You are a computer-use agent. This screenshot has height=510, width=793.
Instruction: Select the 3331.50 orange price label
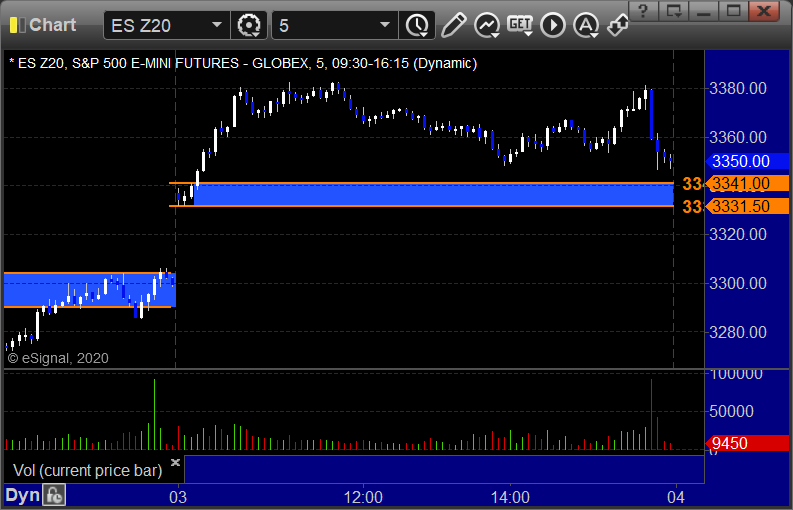746,206
